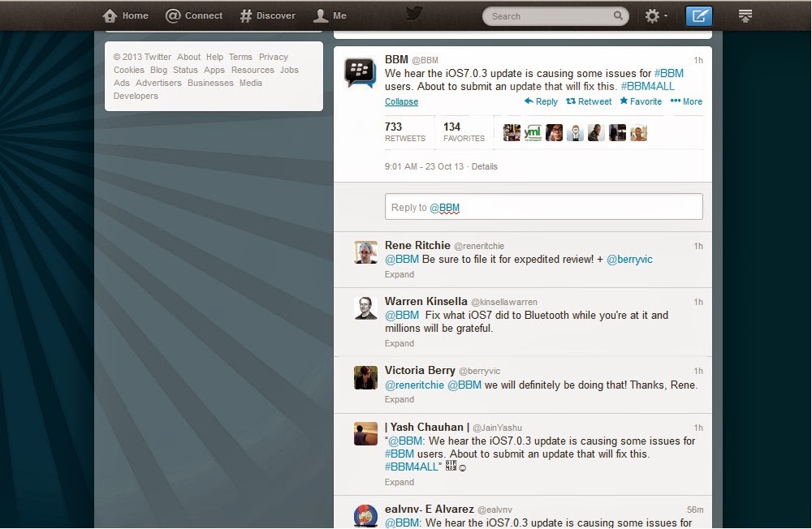Open the Advertisers footer link

pos(158,83)
